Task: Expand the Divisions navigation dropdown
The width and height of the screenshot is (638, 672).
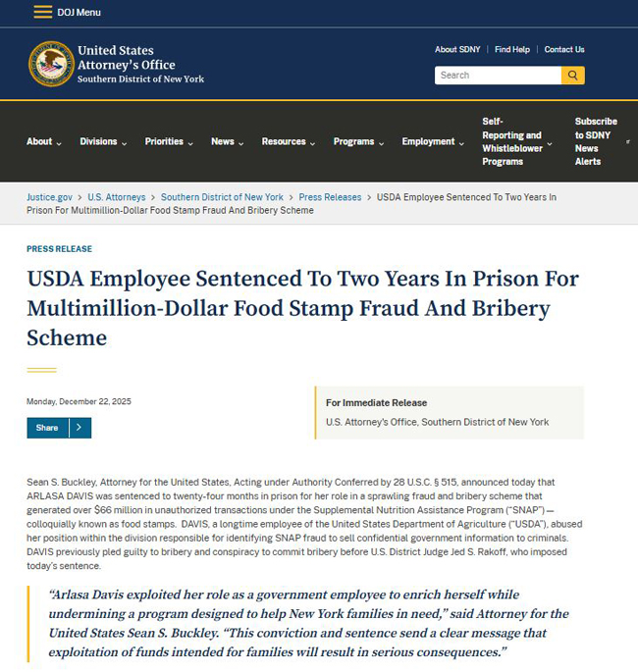Action: tap(103, 141)
